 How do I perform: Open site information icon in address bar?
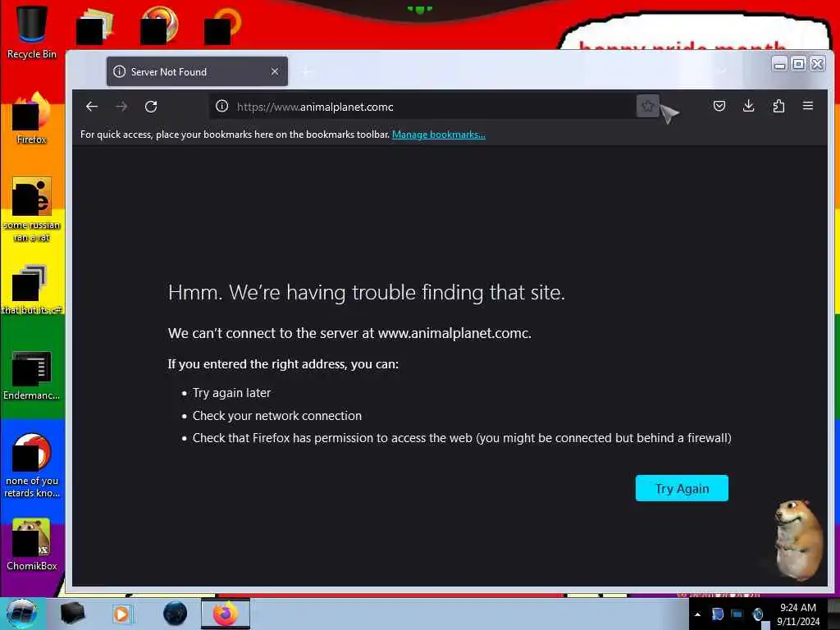tap(221, 106)
